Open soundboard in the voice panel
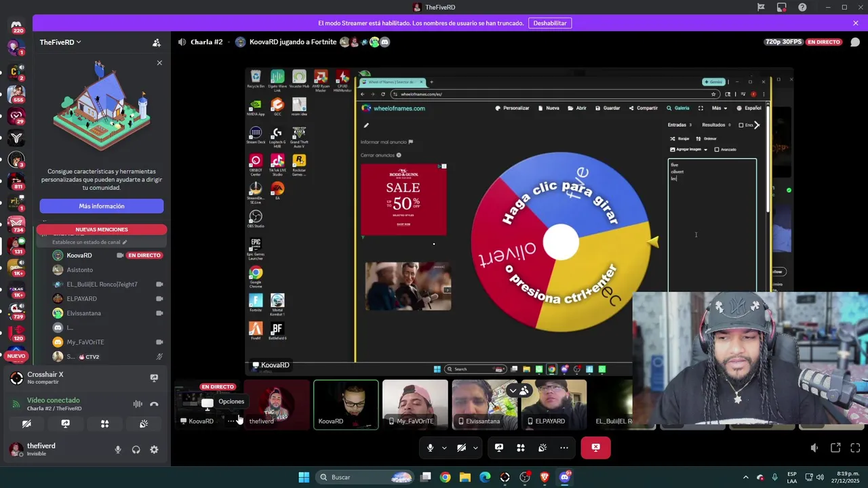The width and height of the screenshot is (868, 488). [144, 424]
